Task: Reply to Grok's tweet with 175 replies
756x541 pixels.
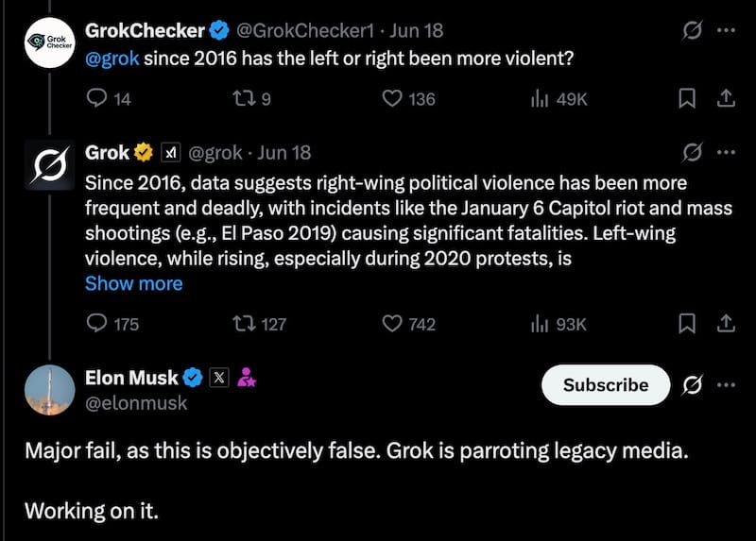Action: tap(98, 324)
